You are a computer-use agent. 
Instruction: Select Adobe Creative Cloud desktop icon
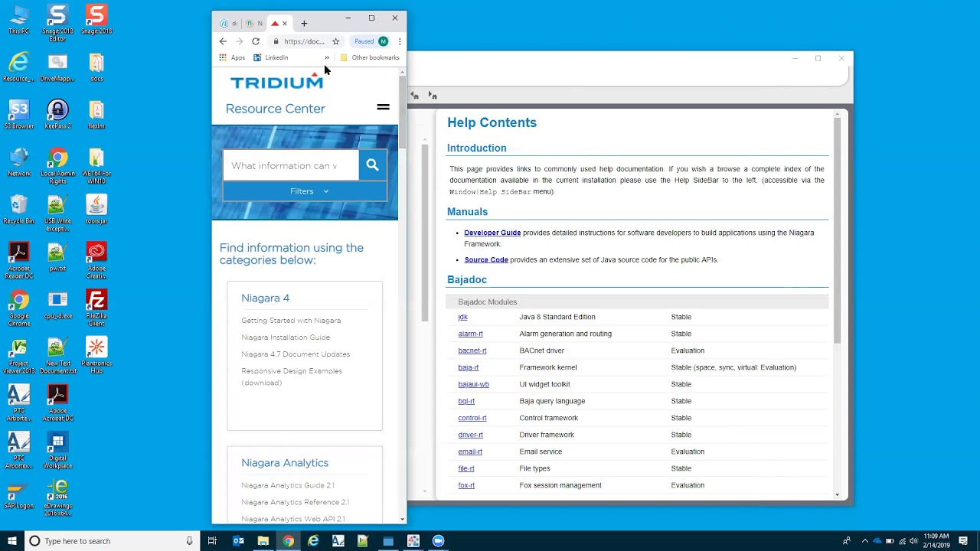pyautogui.click(x=96, y=259)
